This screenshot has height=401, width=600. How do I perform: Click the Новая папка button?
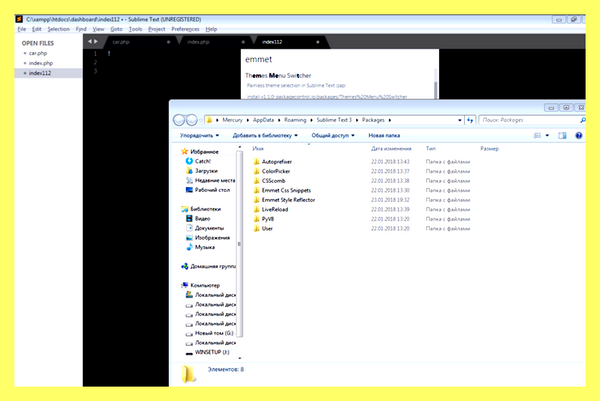coord(384,135)
